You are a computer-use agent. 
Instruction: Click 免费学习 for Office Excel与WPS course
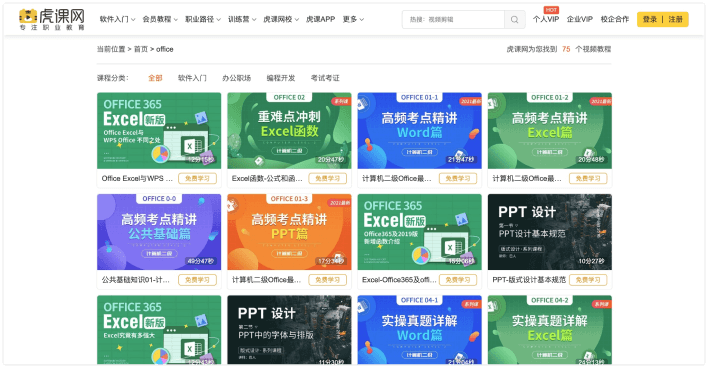pos(197,178)
